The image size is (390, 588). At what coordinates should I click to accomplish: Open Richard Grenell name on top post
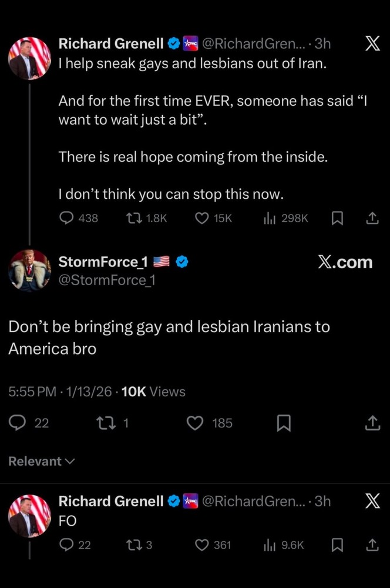(x=111, y=44)
